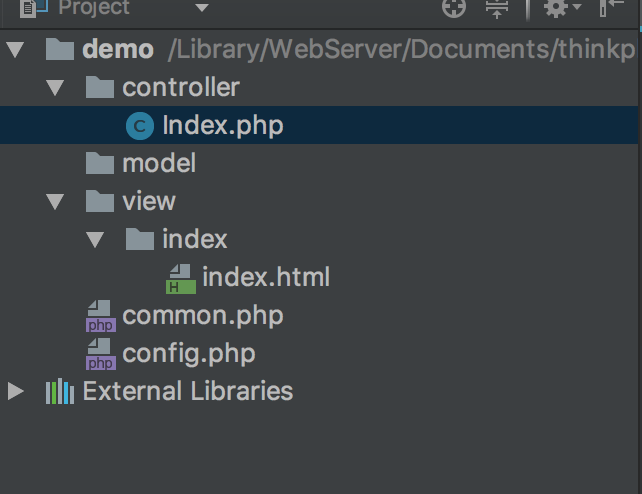Viewport: 642px width, 494px height.
Task: Open the gear settings menu
Action: (557, 8)
